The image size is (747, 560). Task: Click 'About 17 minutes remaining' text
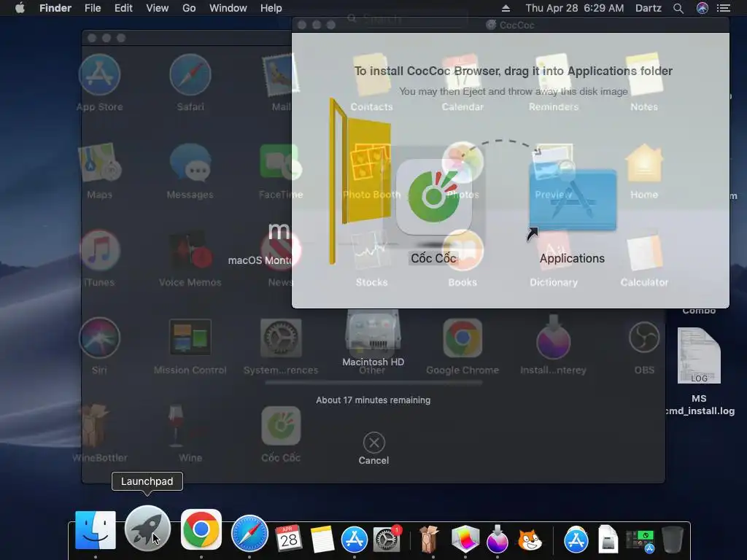pos(373,400)
